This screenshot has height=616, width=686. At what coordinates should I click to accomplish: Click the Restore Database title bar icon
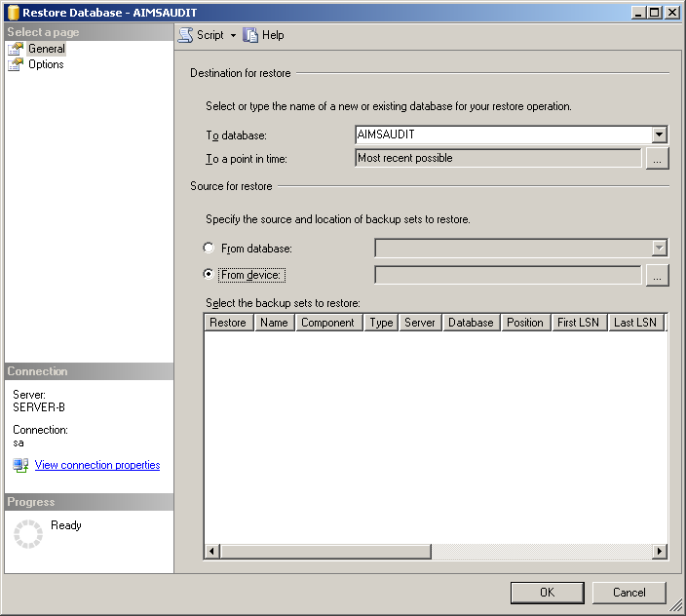click(x=13, y=13)
